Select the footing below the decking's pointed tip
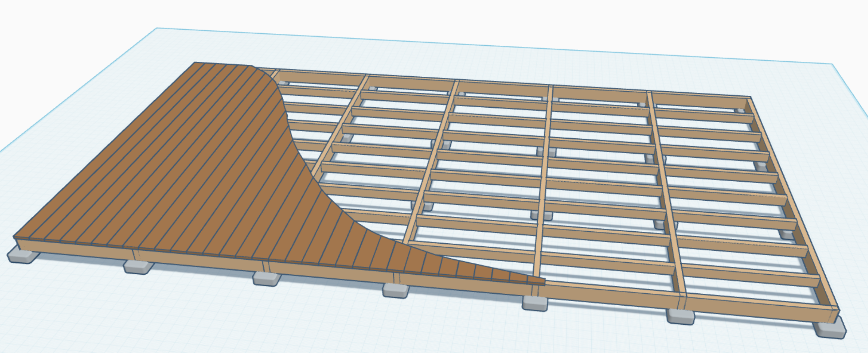 [x=535, y=303]
